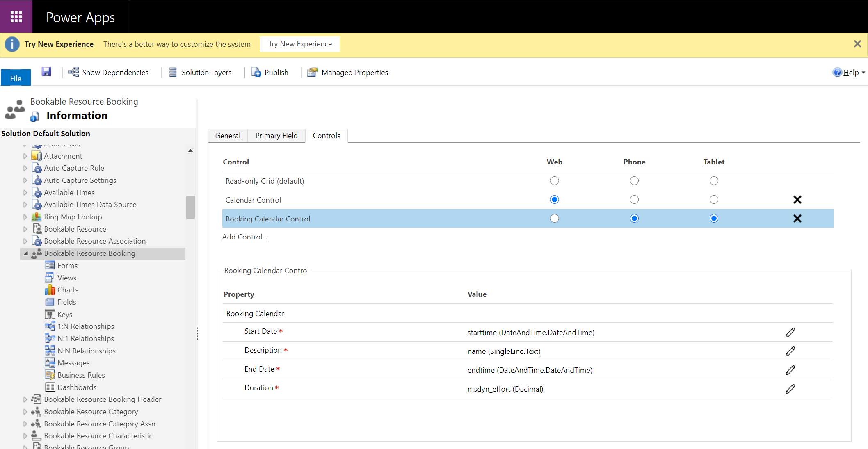Click the Bookable Resource Booking entity icon

tap(36, 253)
